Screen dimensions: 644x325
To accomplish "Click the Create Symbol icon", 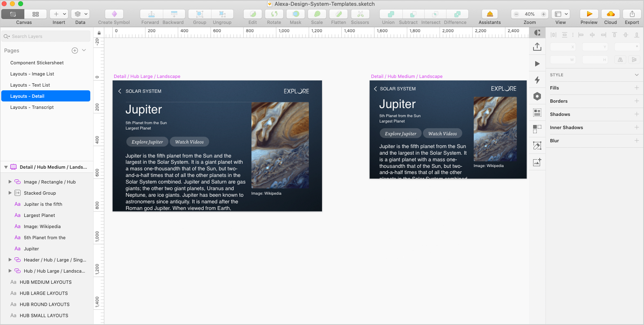I will pos(113,13).
